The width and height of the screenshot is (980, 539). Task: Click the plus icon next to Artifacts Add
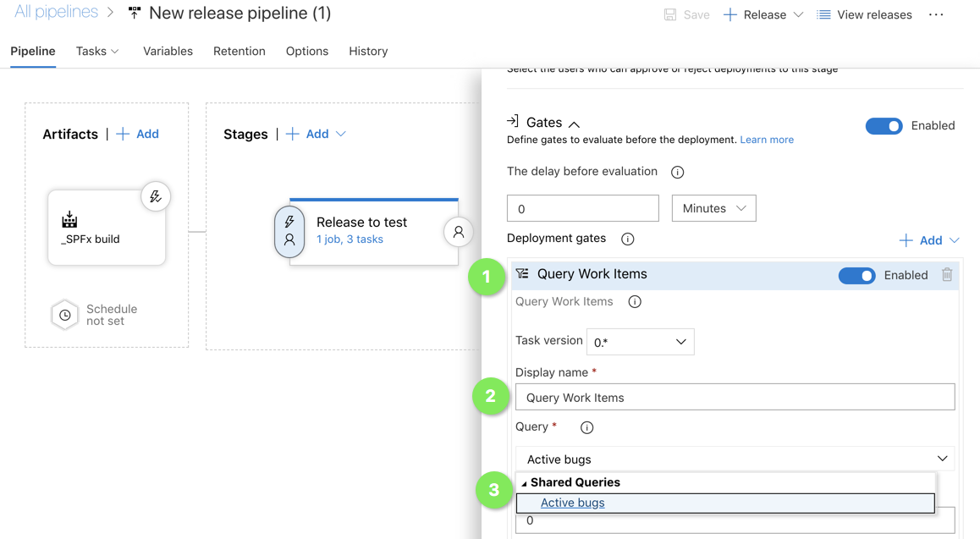[x=123, y=134]
